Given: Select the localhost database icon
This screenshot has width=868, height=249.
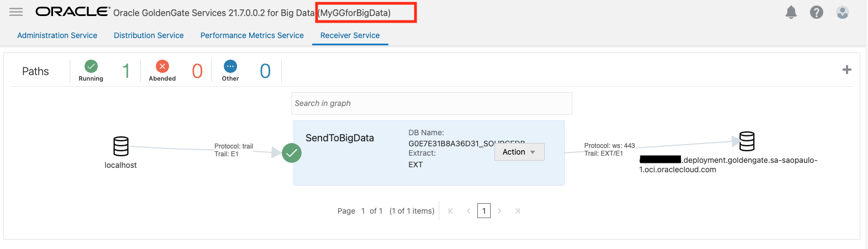Looking at the screenshot, I should click(x=121, y=146).
